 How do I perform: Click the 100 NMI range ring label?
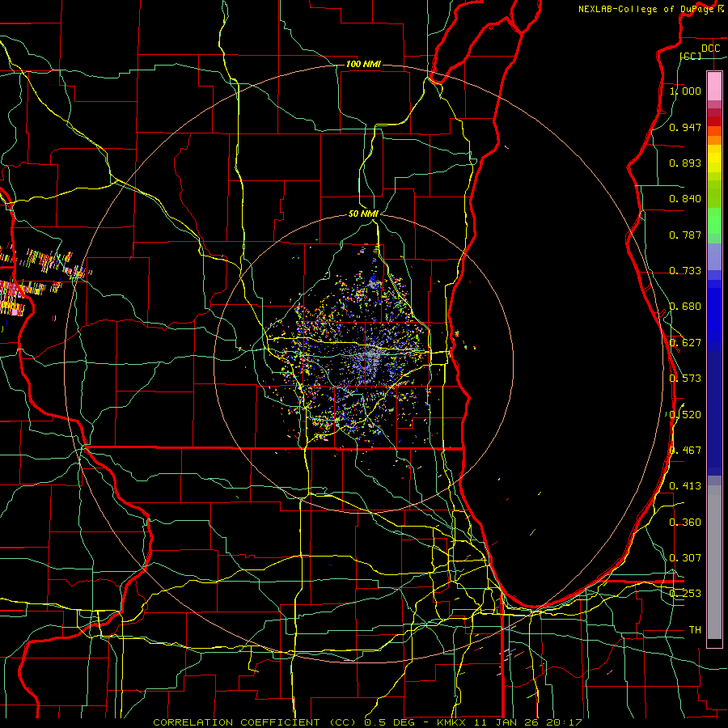[363, 64]
